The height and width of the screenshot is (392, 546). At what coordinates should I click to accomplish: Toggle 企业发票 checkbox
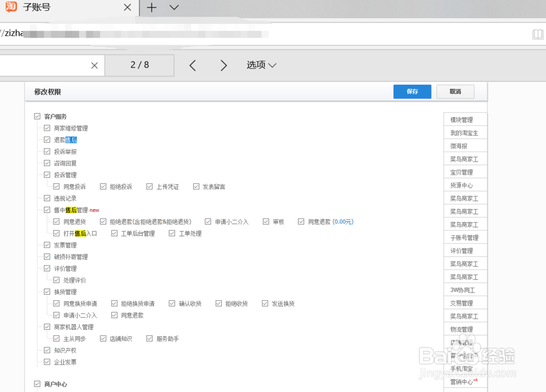click(47, 362)
